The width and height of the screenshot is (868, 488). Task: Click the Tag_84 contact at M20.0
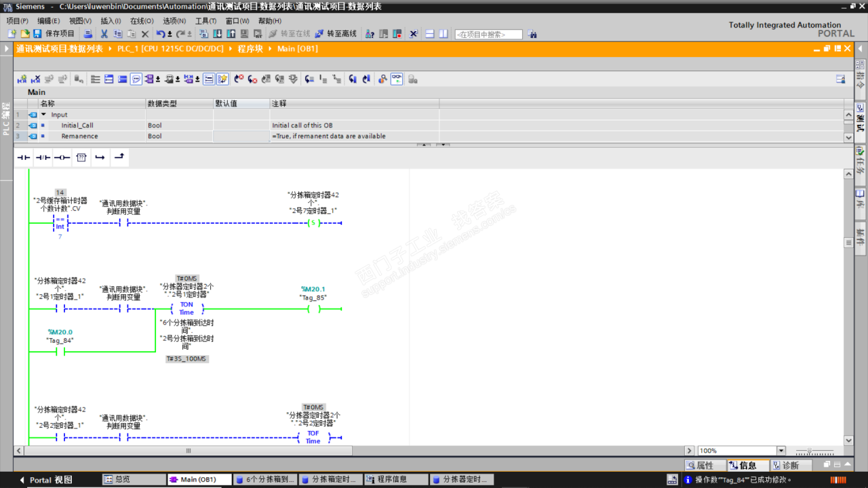click(x=60, y=352)
